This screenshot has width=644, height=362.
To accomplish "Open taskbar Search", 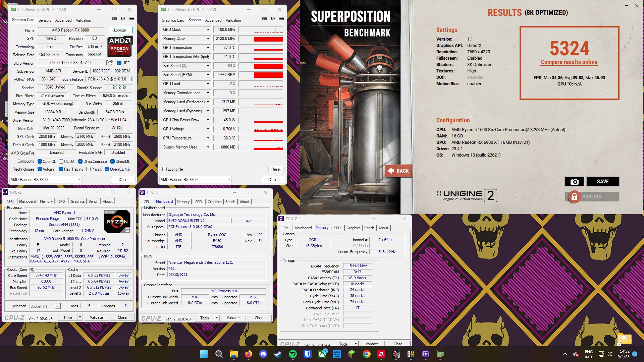I will [219, 354].
